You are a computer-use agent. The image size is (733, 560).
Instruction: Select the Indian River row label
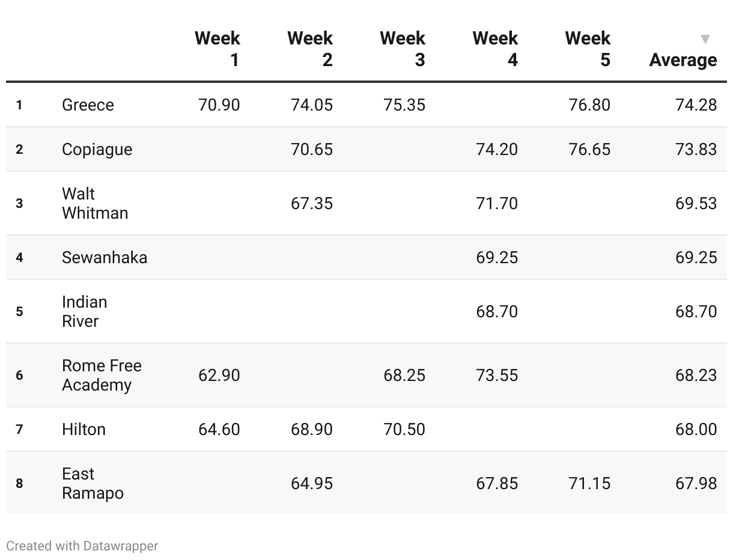[85, 311]
